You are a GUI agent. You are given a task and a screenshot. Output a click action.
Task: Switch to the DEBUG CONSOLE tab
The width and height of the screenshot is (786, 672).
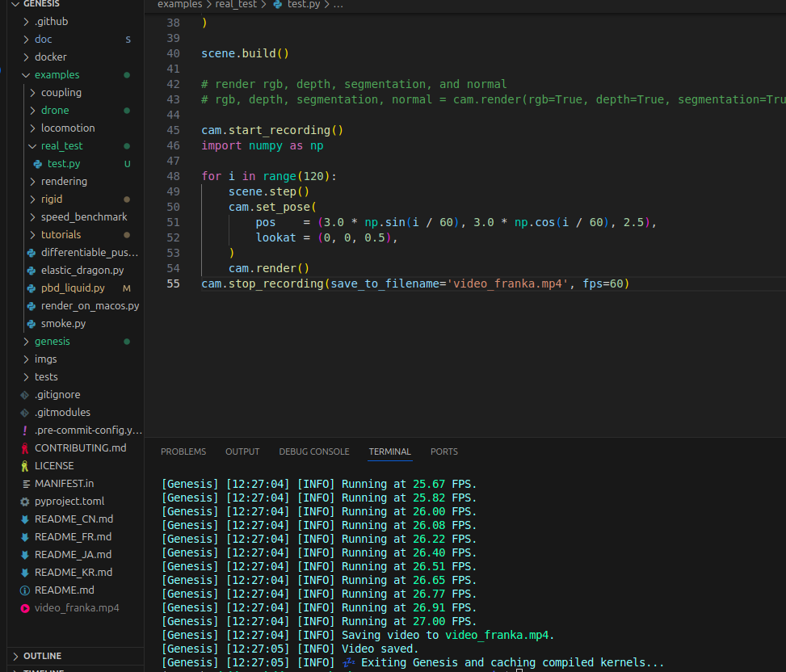pyautogui.click(x=313, y=451)
